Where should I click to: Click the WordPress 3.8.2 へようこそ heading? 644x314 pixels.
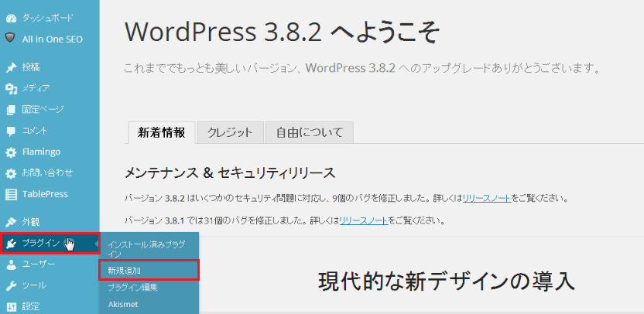pos(283,32)
